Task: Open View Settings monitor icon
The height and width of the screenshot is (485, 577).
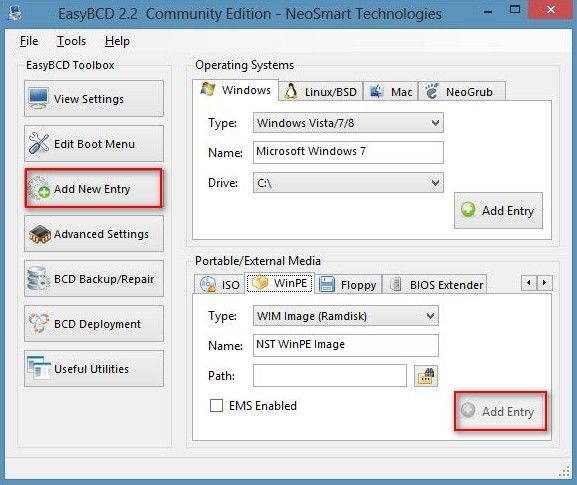Action: click(x=38, y=98)
